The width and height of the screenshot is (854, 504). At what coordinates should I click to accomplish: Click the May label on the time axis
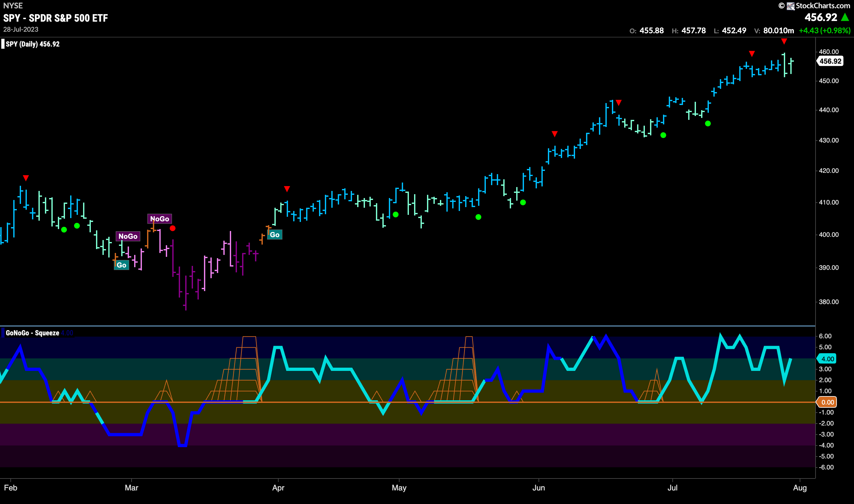pyautogui.click(x=399, y=488)
